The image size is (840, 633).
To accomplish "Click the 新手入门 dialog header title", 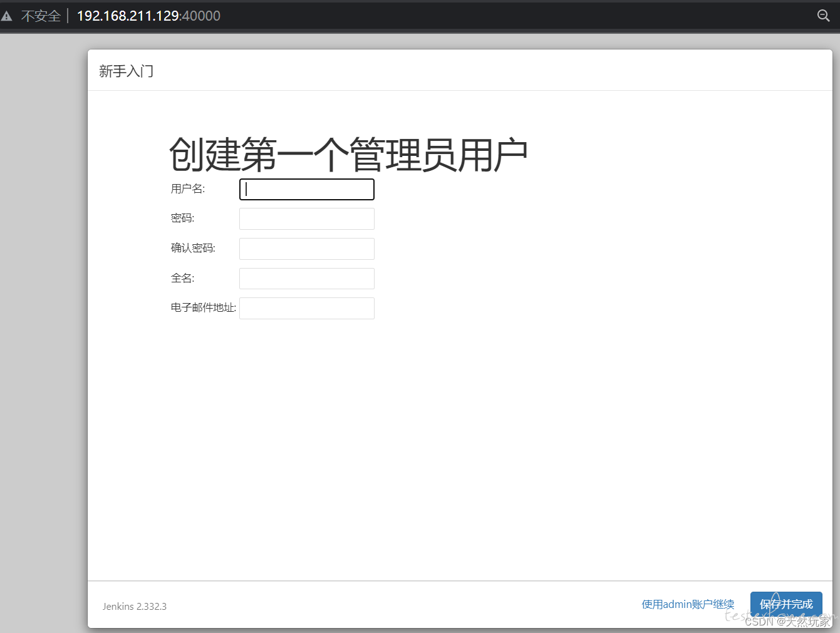I will [126, 71].
